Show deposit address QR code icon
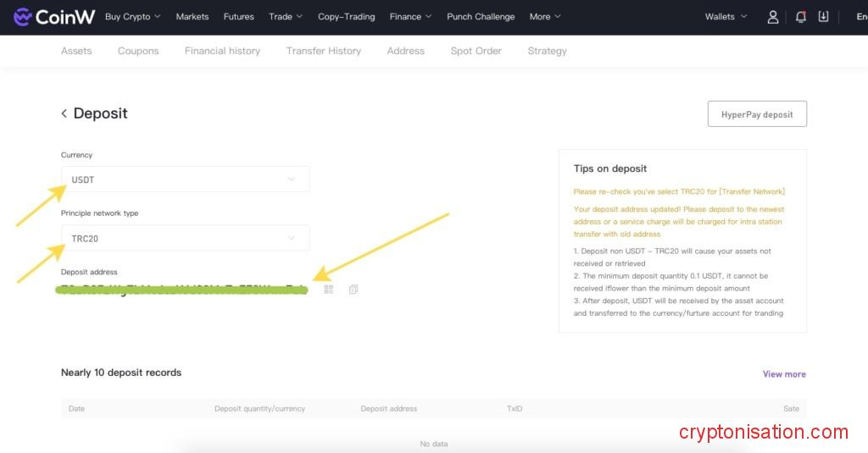Image resolution: width=868 pixels, height=453 pixels. 329,290
